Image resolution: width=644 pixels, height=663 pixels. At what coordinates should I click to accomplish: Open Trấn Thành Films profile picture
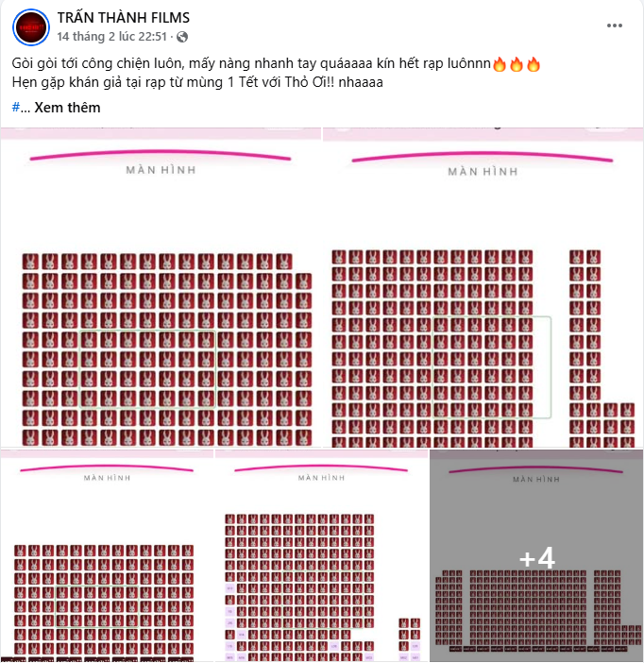pos(31,27)
